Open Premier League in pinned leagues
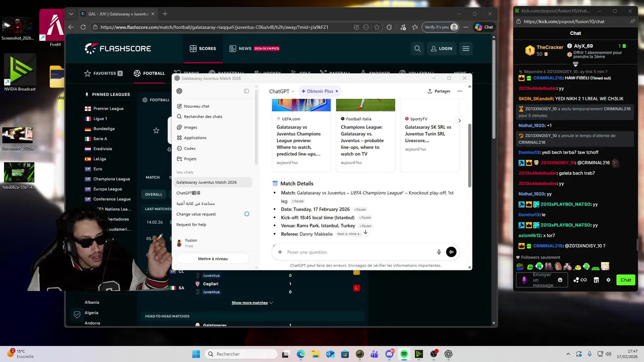The width and height of the screenshot is (644, 362). click(x=108, y=109)
